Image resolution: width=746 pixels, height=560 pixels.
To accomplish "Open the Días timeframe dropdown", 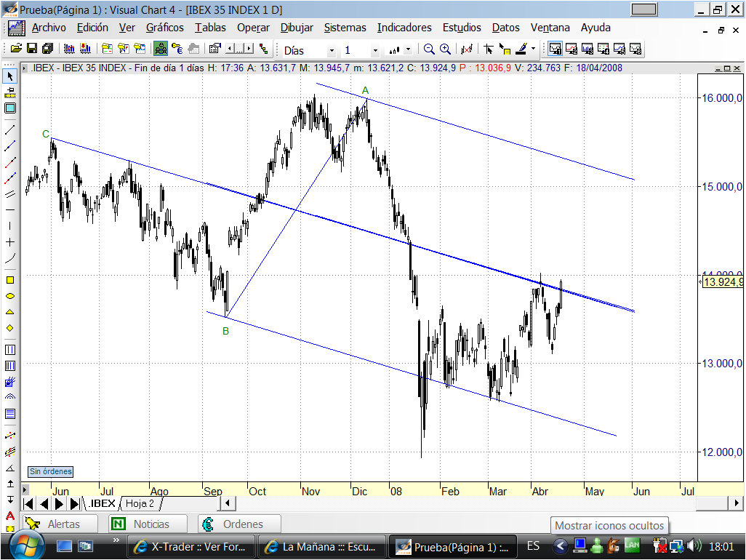I will [x=332, y=50].
